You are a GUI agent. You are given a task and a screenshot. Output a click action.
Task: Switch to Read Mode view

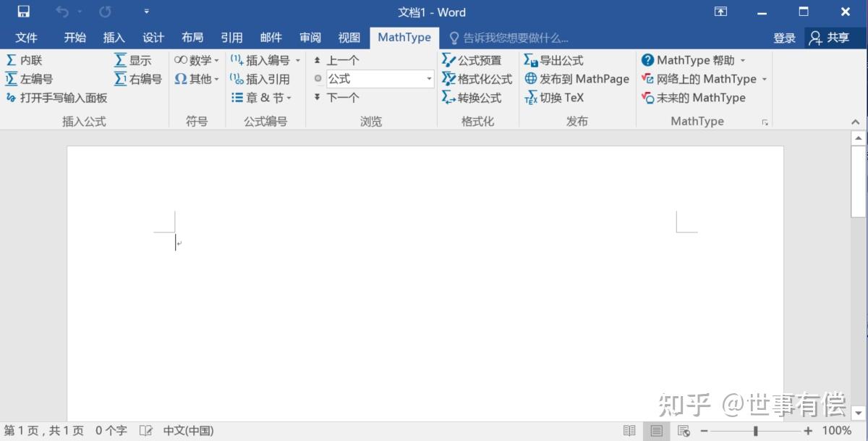coord(629,431)
